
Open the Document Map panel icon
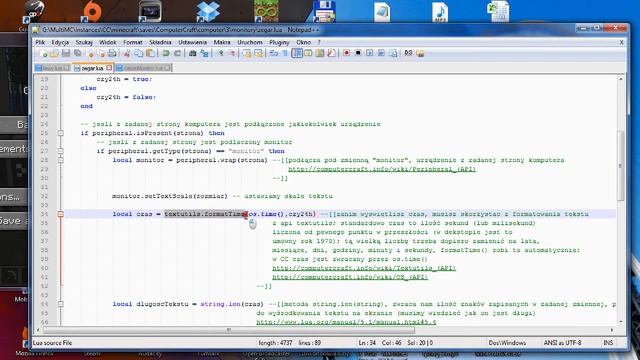[320, 53]
